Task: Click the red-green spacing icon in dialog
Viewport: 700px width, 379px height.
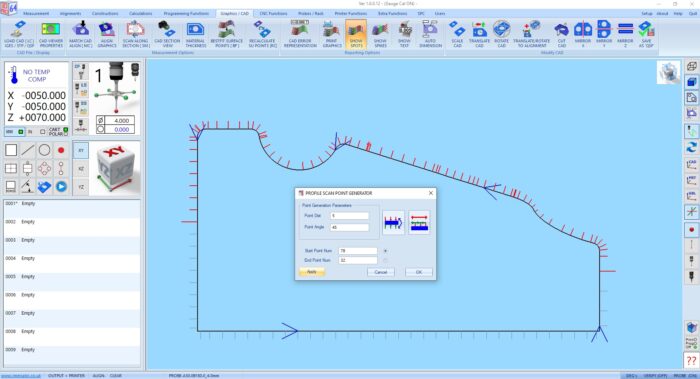Action: 419,222
